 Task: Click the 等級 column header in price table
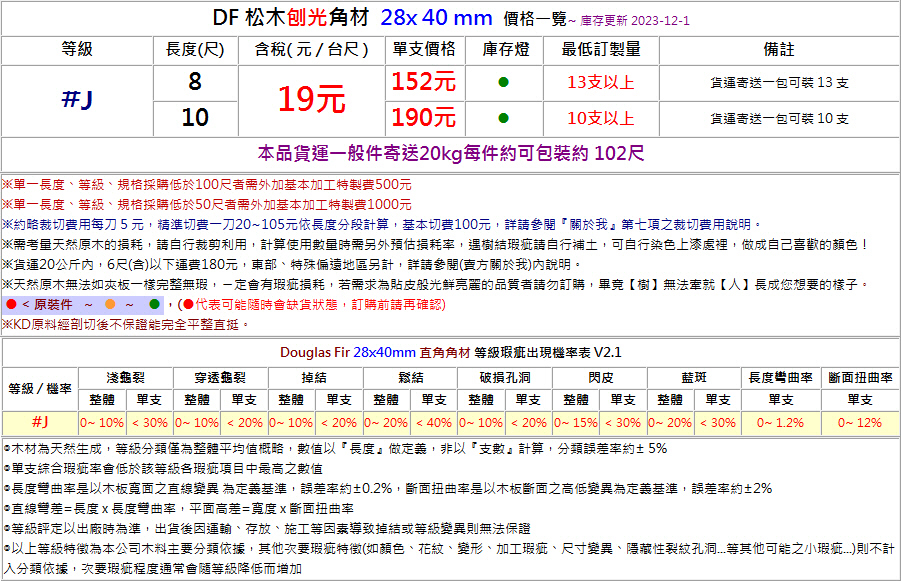(77, 49)
